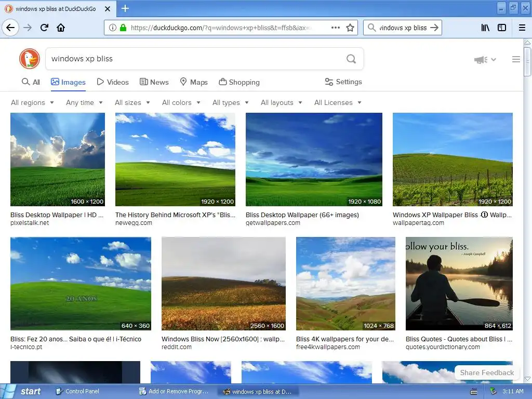Open the Firefox hamburger menu

(x=522, y=28)
